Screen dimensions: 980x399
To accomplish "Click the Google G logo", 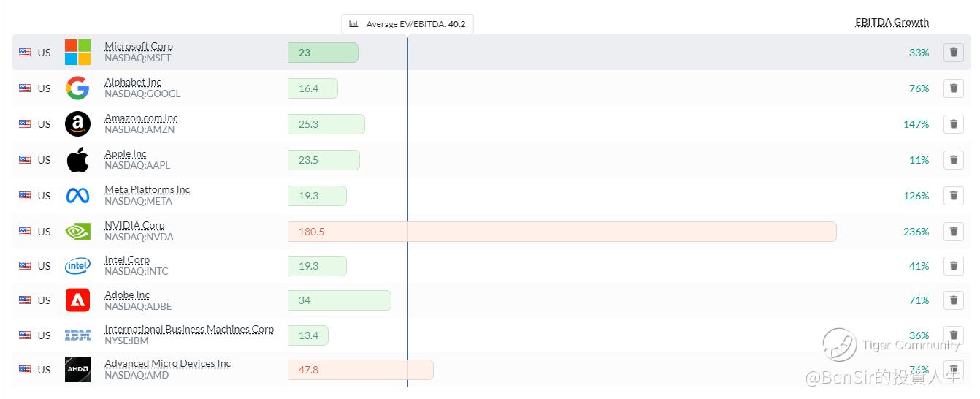I will pos(77,88).
